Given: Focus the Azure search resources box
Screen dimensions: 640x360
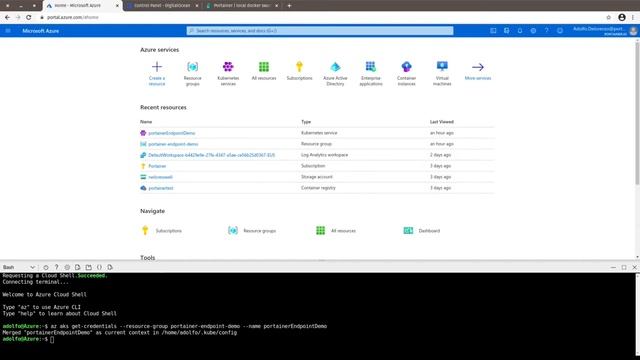Looking at the screenshot, I should (320, 31).
